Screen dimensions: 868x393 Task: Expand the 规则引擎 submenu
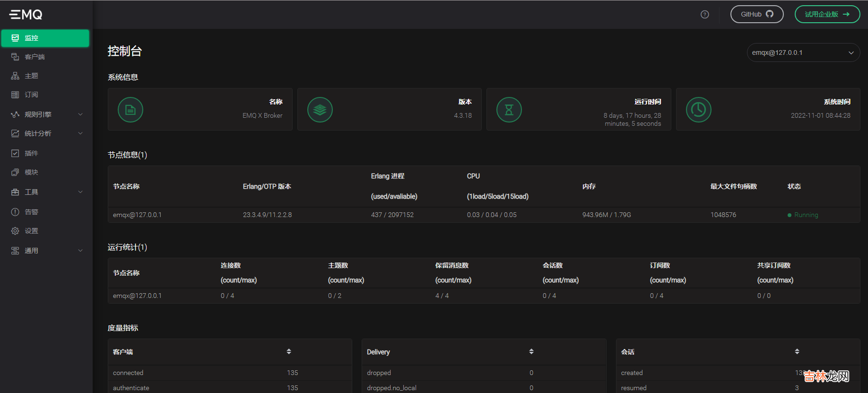46,114
